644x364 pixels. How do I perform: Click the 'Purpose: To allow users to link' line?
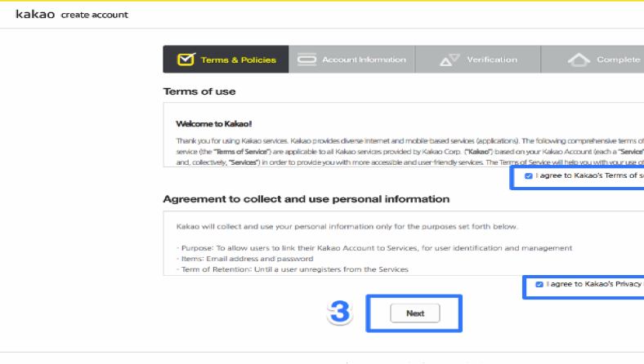[x=374, y=248]
